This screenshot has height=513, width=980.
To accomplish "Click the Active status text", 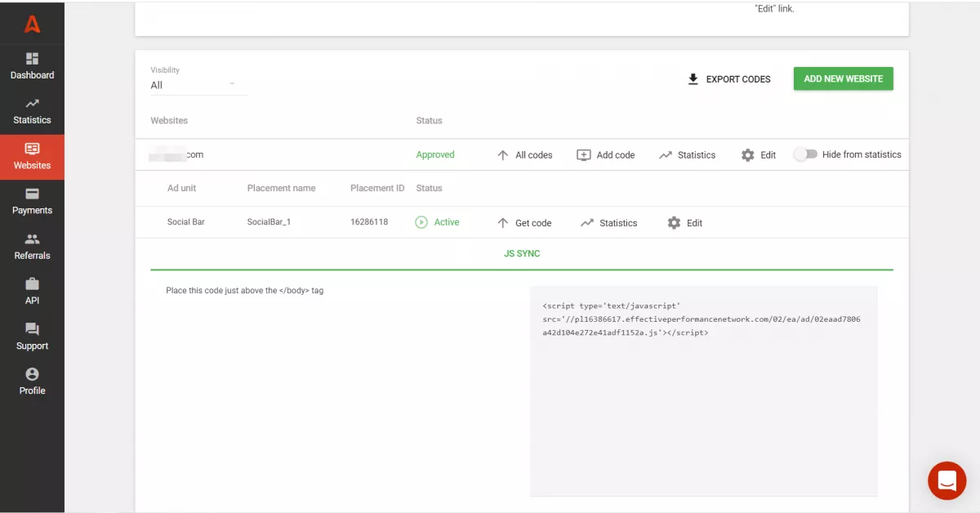I will coord(447,222).
